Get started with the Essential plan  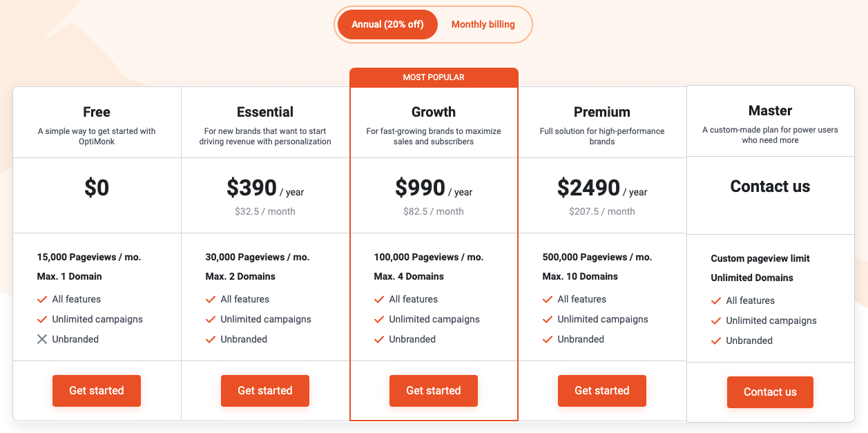point(265,391)
